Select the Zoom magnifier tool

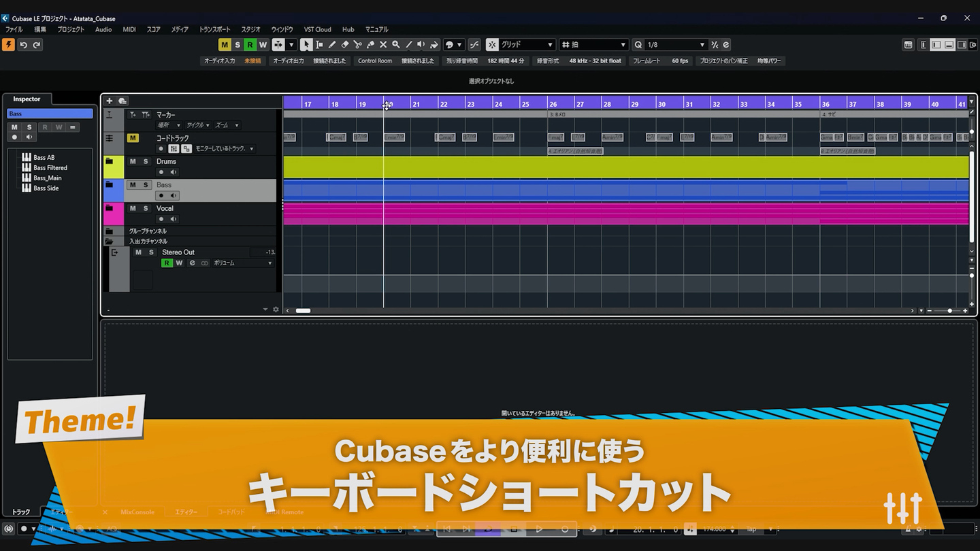pos(396,45)
